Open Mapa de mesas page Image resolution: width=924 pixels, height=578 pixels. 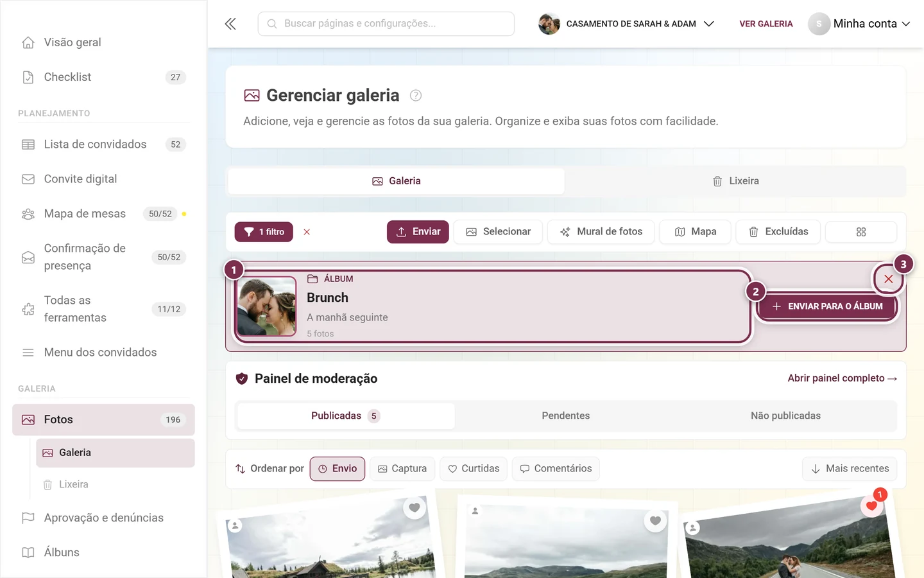point(103,214)
